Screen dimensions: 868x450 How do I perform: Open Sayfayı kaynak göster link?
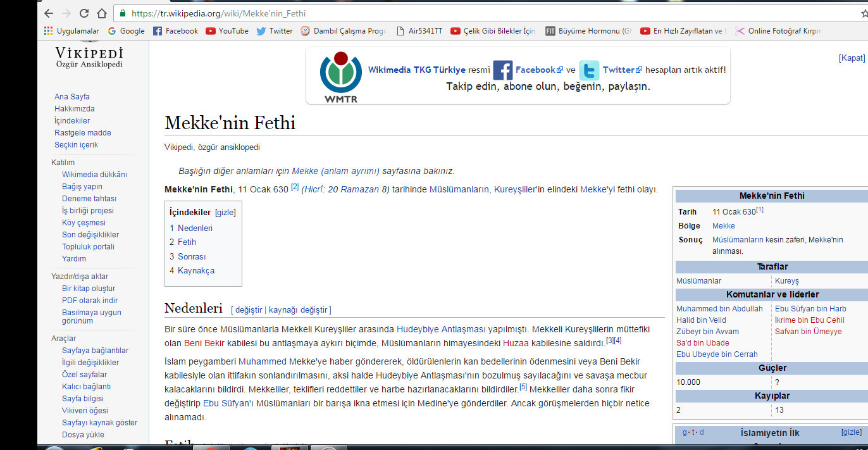(99, 423)
